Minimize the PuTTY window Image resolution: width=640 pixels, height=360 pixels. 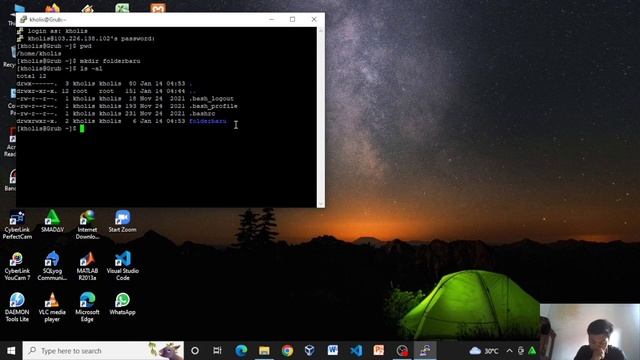271,19
